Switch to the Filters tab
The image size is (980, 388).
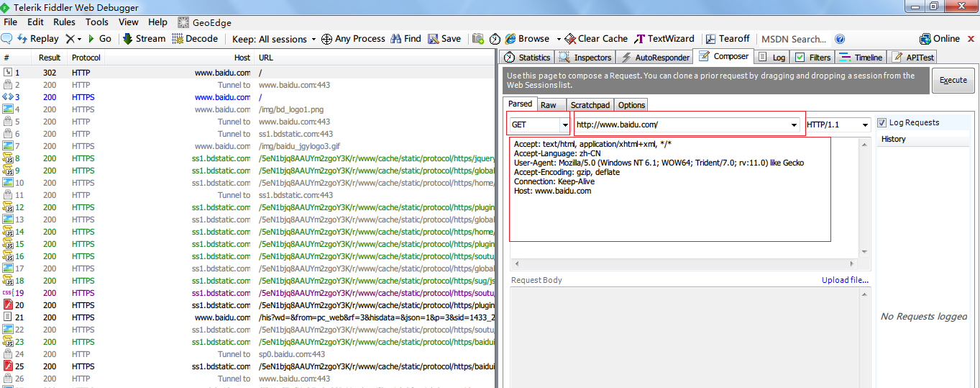pos(813,57)
